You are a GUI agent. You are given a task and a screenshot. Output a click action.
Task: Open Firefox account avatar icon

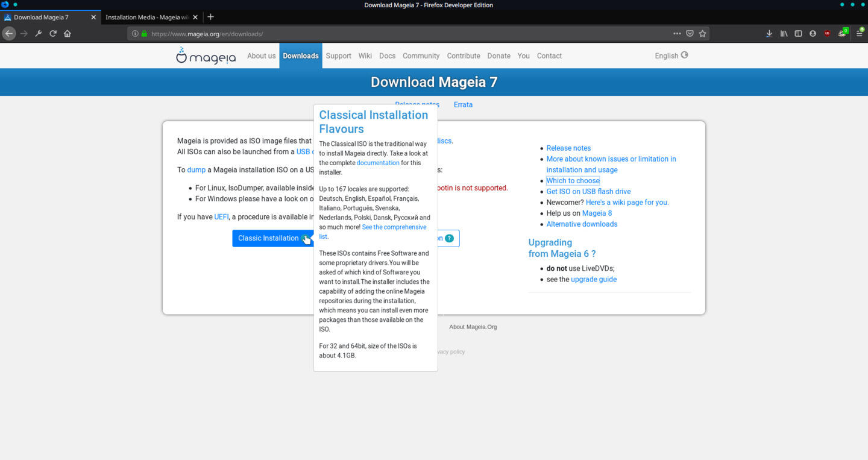coord(813,34)
